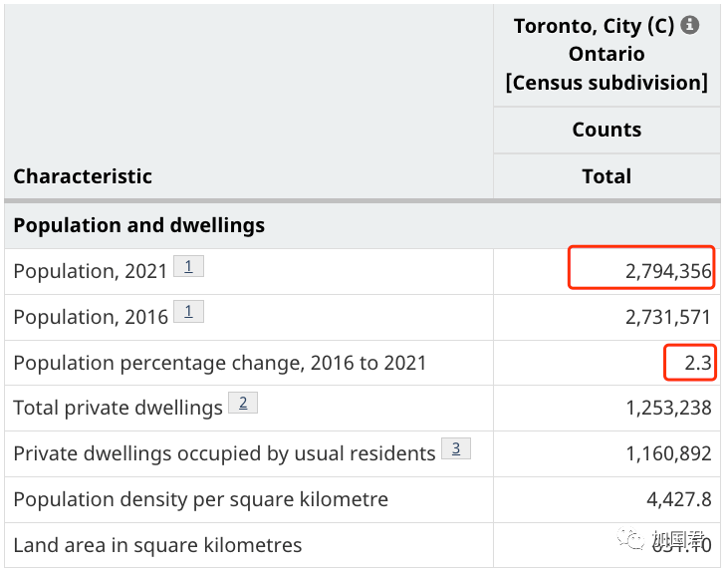The image size is (728, 571).
Task: Open footnote 1 next to Population, 2016
Action: [188, 311]
